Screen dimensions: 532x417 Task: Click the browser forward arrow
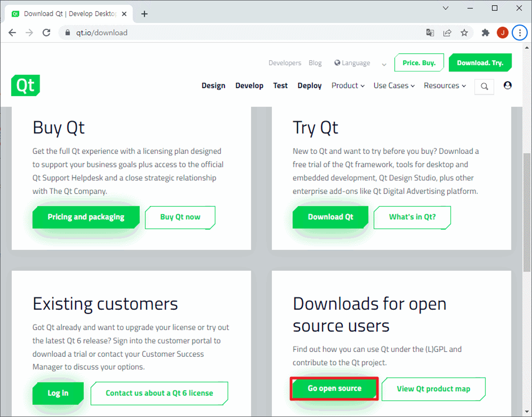tap(29, 33)
